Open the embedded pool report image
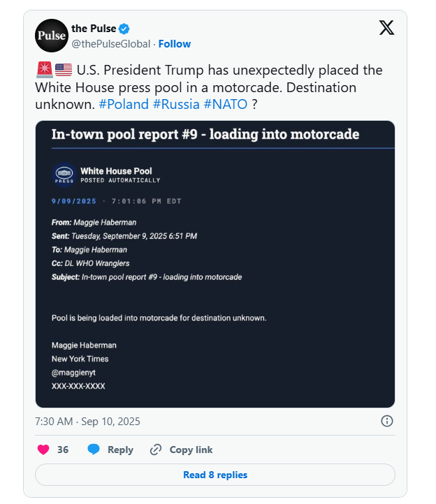The width and height of the screenshot is (436, 504). click(215, 264)
